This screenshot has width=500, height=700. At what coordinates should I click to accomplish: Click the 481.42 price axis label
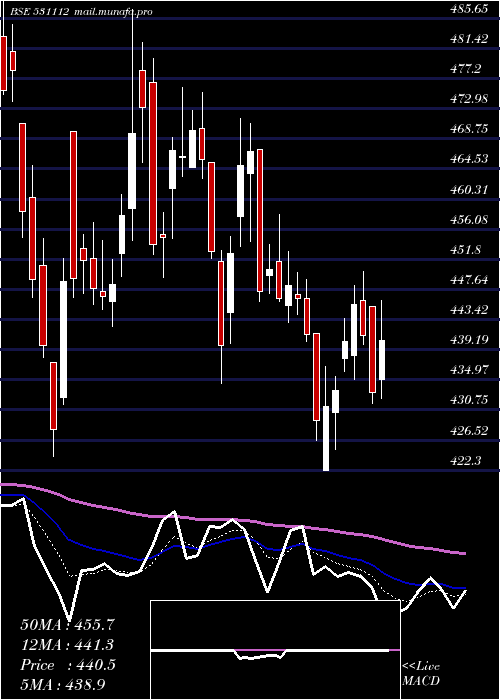point(469,39)
